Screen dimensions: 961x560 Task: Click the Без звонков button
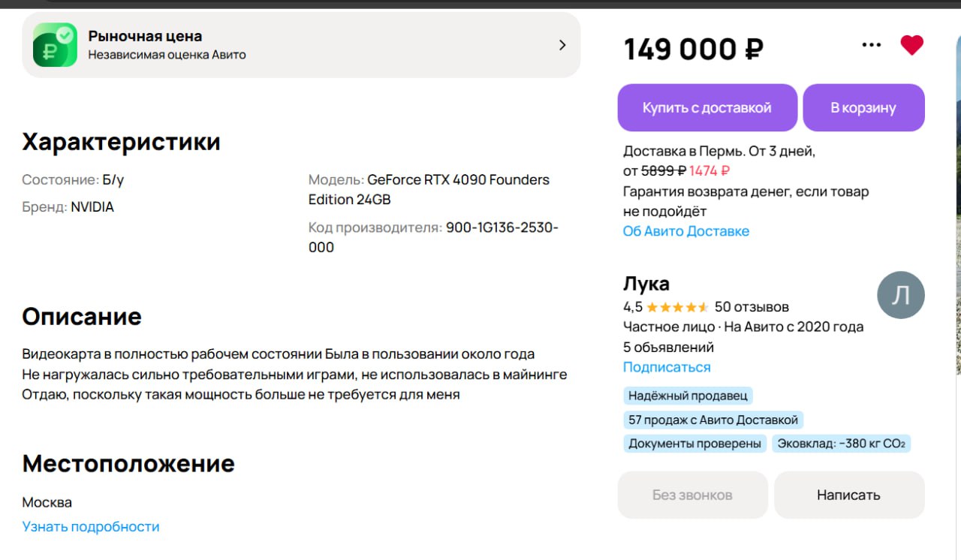[692, 495]
